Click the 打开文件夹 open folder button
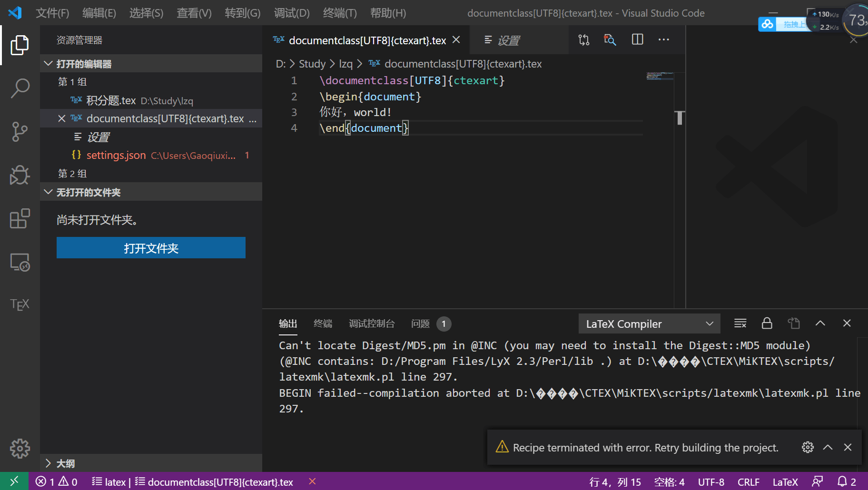 tap(151, 248)
